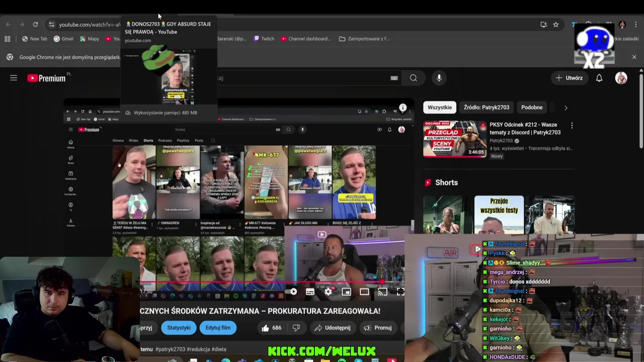Open the #dieta hashtag
The height and width of the screenshot is (362, 644).
coord(219,349)
